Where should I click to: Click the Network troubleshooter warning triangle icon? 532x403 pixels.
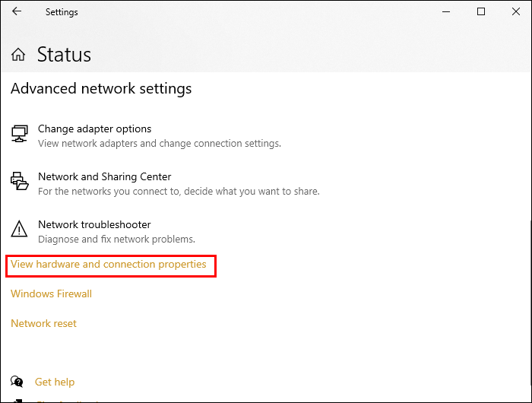click(x=20, y=230)
